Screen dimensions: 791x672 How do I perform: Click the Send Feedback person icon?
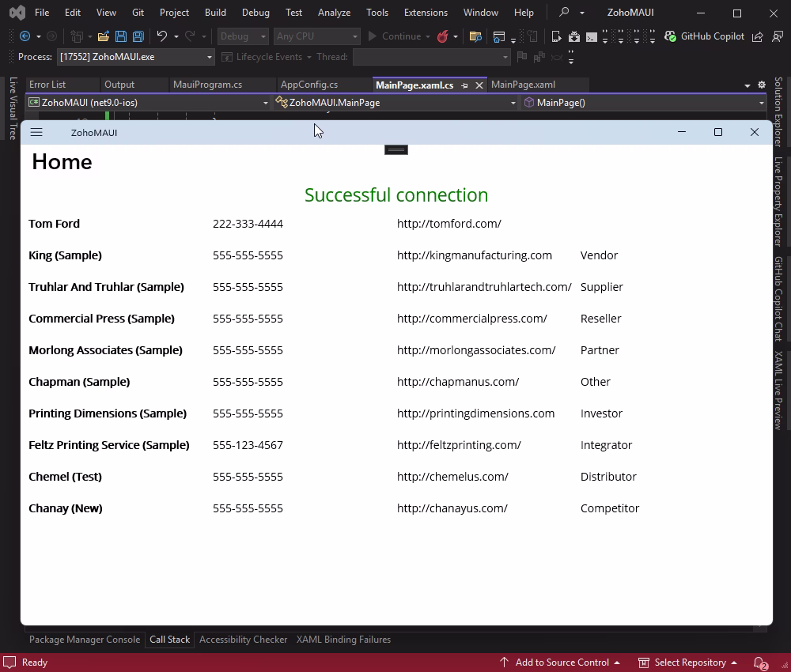point(778,36)
